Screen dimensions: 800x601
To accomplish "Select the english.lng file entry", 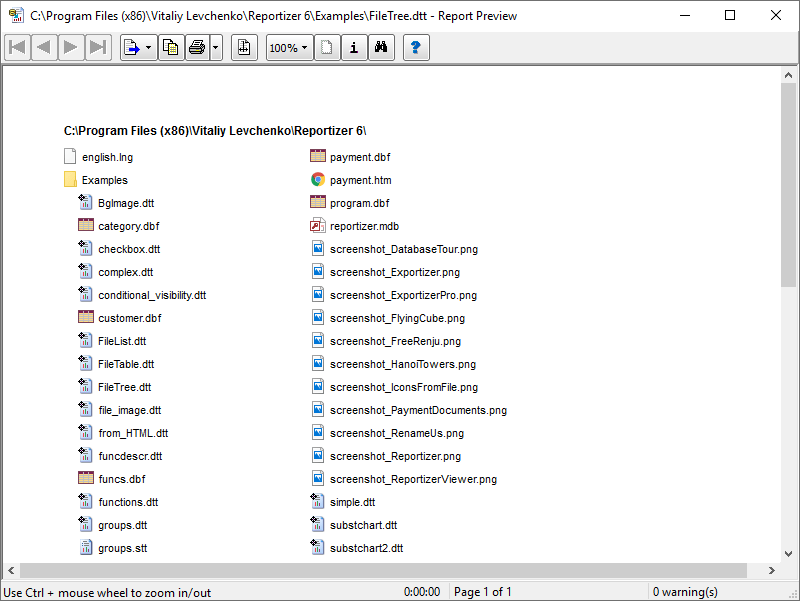I will click(x=107, y=157).
